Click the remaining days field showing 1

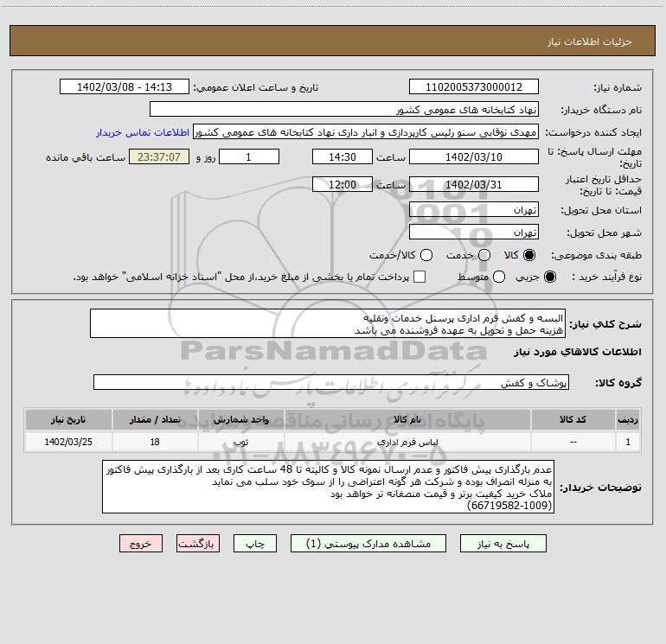click(x=249, y=156)
